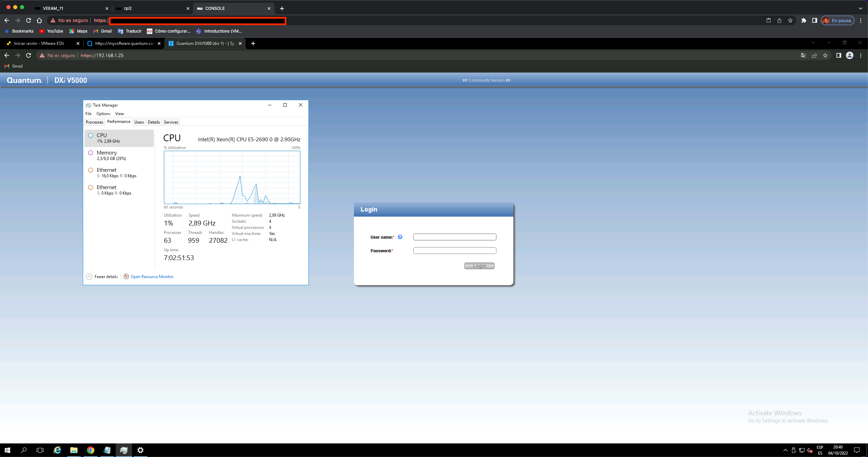Open Task View in taskbar
Image resolution: width=868 pixels, height=457 pixels.
tap(40, 450)
